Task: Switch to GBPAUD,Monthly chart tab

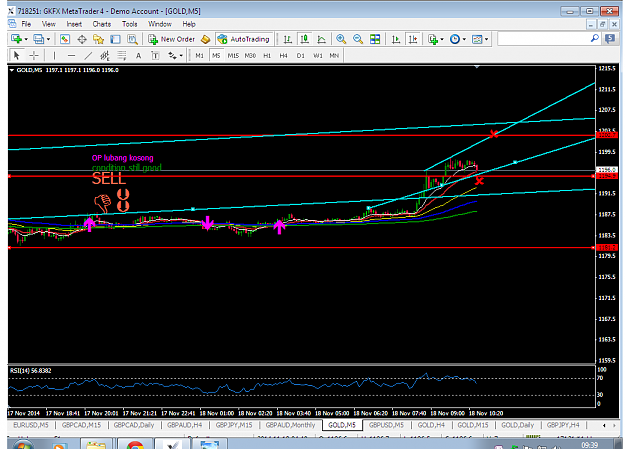Action: click(290, 425)
